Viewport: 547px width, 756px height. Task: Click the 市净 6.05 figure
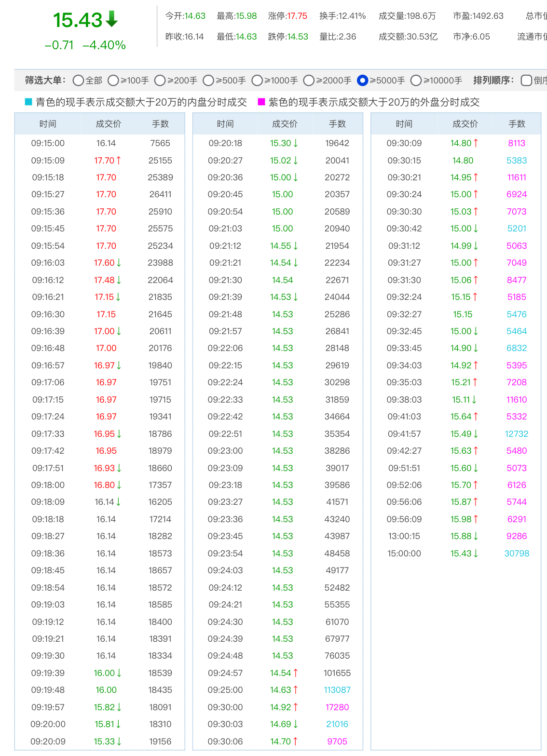click(x=481, y=37)
